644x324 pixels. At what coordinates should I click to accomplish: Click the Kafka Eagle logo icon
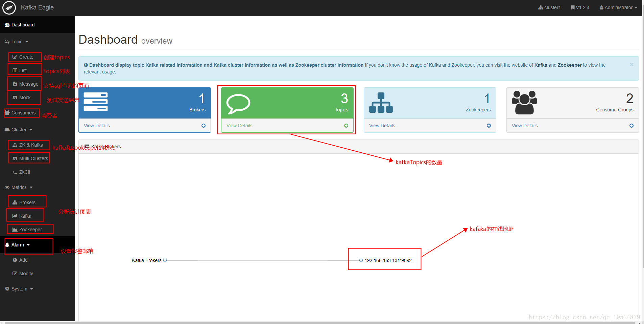pyautogui.click(x=9, y=8)
